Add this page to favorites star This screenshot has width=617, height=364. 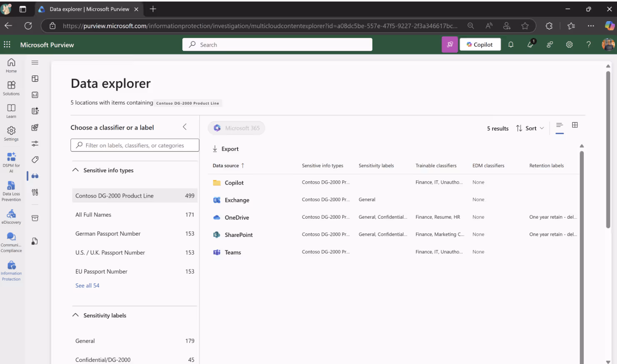[525, 26]
